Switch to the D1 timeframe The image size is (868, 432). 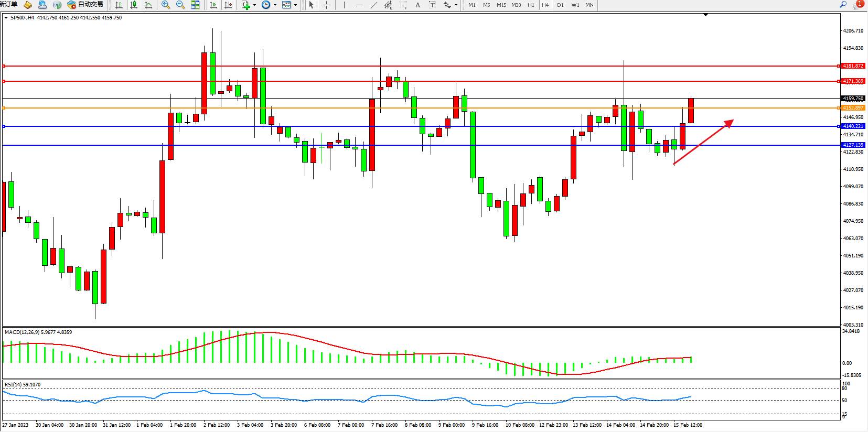pyautogui.click(x=560, y=5)
